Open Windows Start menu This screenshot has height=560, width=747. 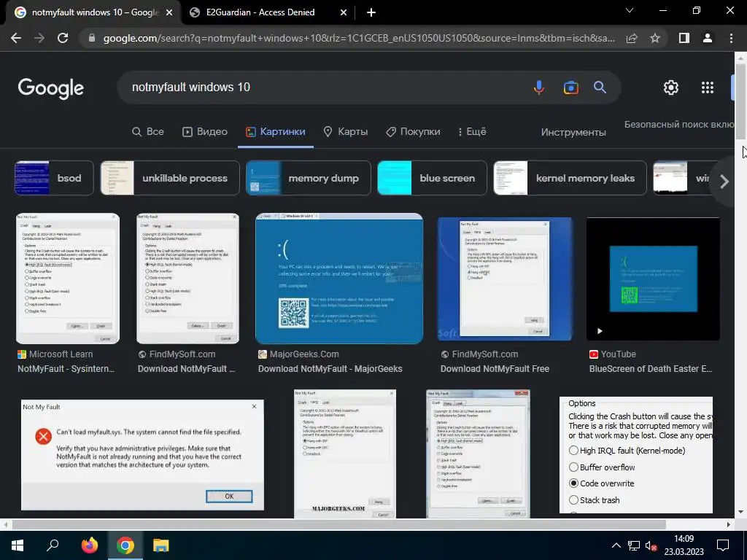[x=18, y=545]
